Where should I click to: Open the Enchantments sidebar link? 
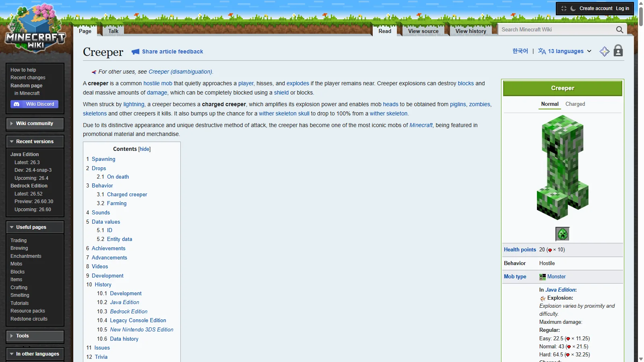(x=26, y=256)
